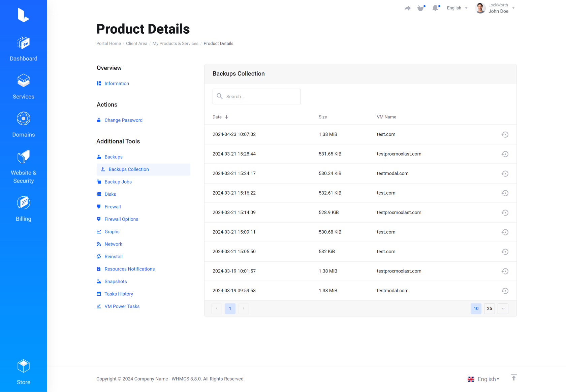
Task: Select Backups Collection menu item
Action: [144, 169]
